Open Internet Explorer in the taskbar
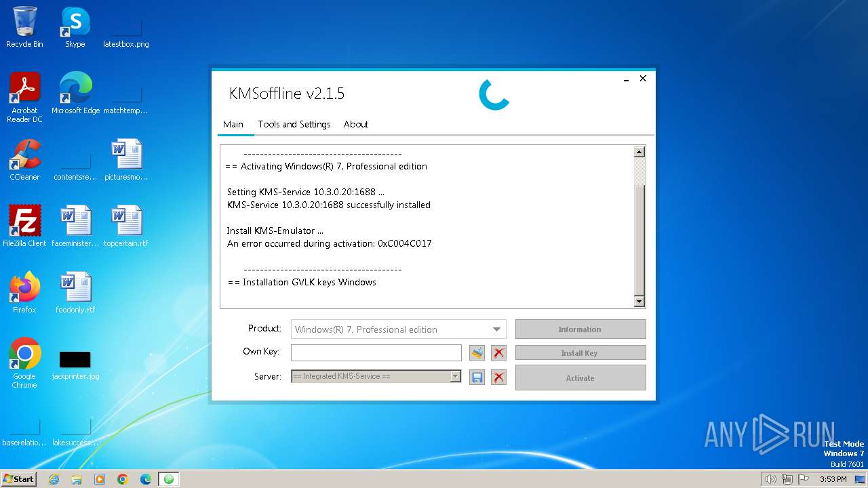This screenshot has height=488, width=868. point(54,479)
